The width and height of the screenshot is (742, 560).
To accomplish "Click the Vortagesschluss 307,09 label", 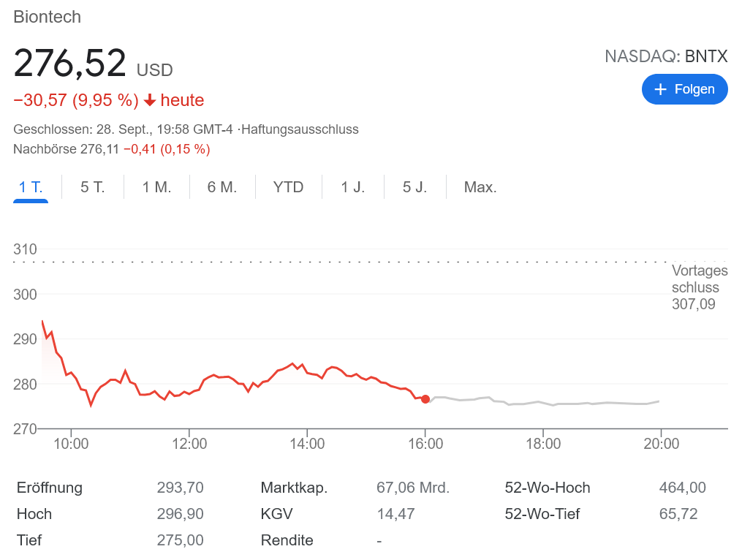I will click(x=699, y=287).
